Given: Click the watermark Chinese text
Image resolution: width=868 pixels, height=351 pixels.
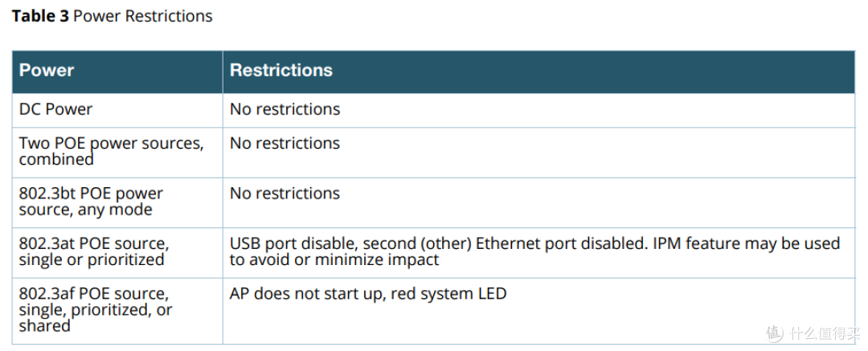Looking at the screenshot, I should [x=826, y=333].
